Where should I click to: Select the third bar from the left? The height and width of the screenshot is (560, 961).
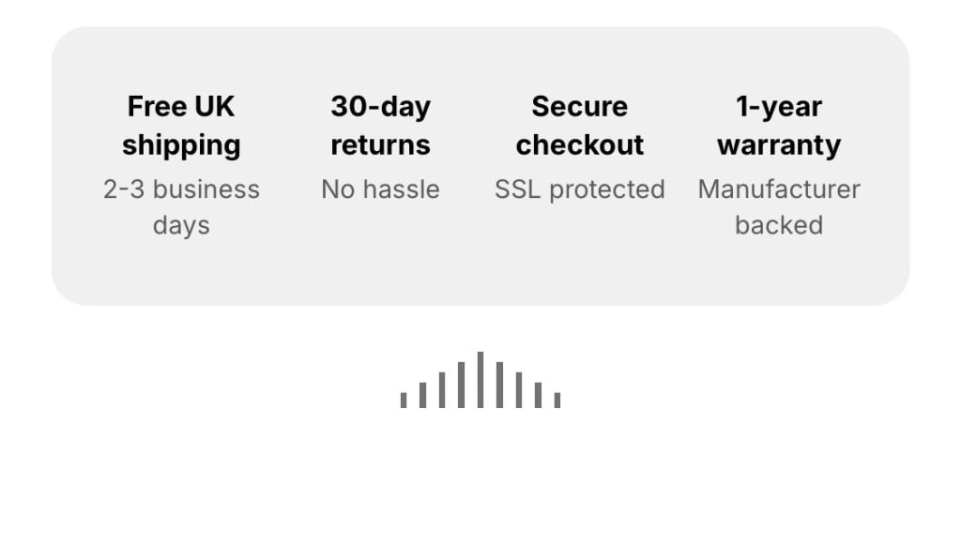442,389
